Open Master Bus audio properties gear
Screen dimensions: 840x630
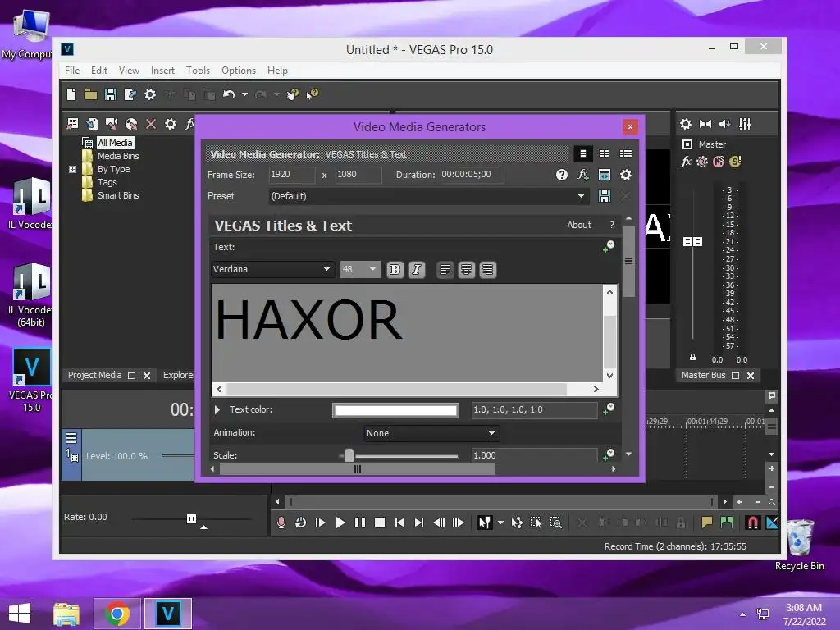[686, 125]
